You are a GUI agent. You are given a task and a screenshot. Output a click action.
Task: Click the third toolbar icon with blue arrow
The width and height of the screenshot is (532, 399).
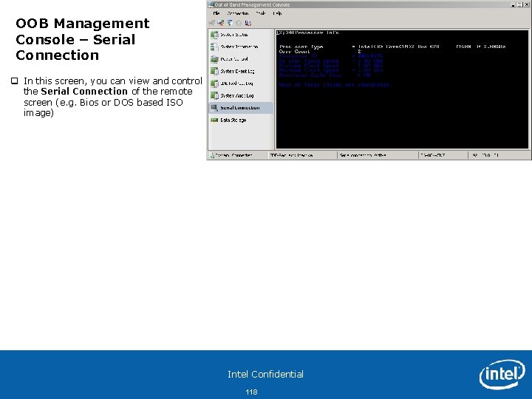230,23
